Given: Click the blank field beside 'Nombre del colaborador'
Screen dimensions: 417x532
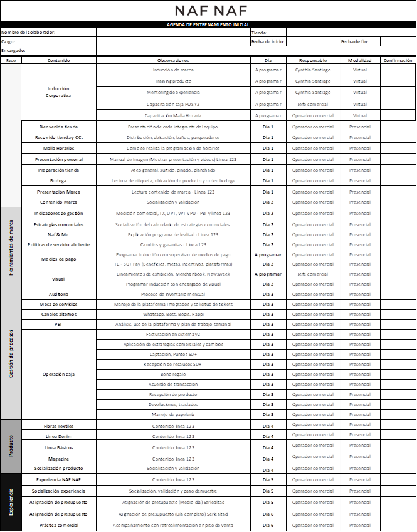Looking at the screenshot, I should pyautogui.click(x=173, y=32).
